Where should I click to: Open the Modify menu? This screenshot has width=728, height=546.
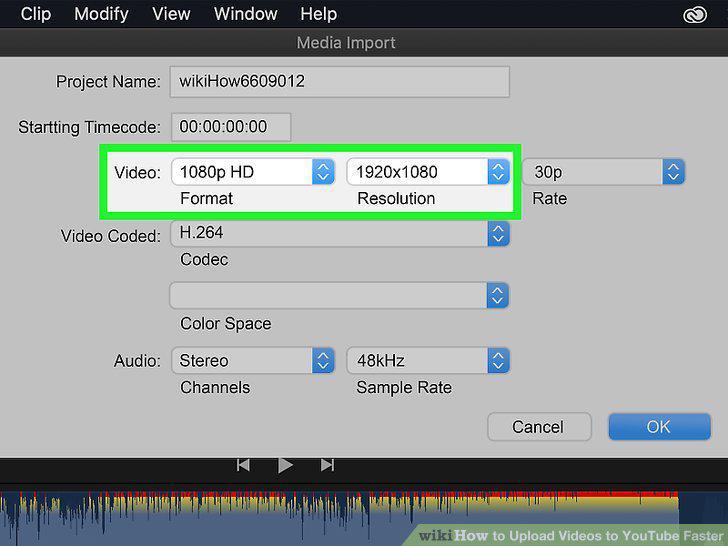coord(102,14)
